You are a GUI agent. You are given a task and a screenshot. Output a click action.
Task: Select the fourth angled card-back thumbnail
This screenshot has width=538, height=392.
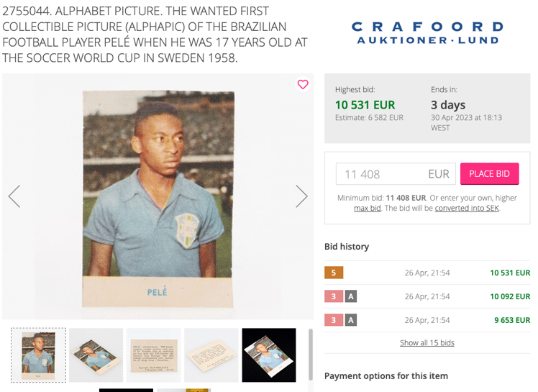point(211,355)
